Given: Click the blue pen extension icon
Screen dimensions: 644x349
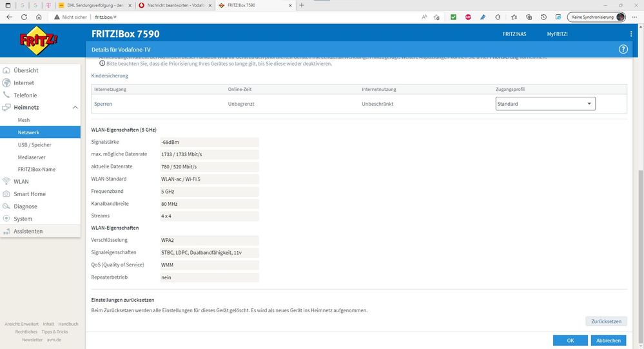Looking at the screenshot, I should pyautogui.click(x=483, y=17).
